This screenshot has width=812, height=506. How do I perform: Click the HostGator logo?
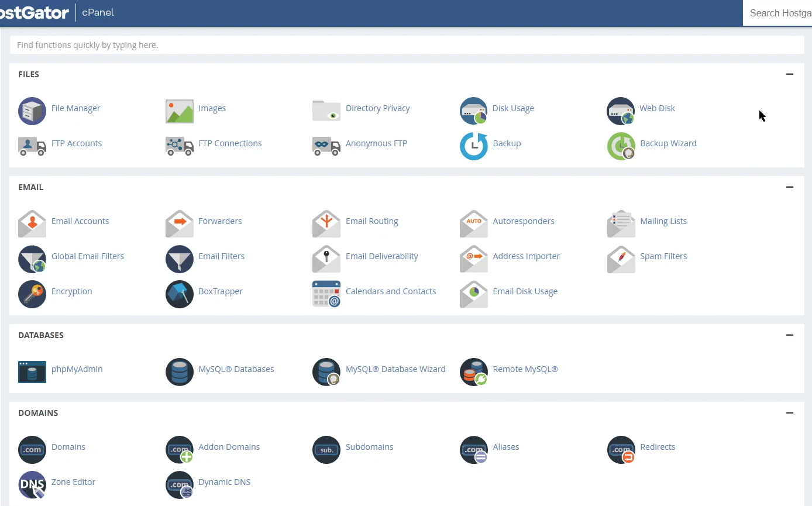pos(35,12)
